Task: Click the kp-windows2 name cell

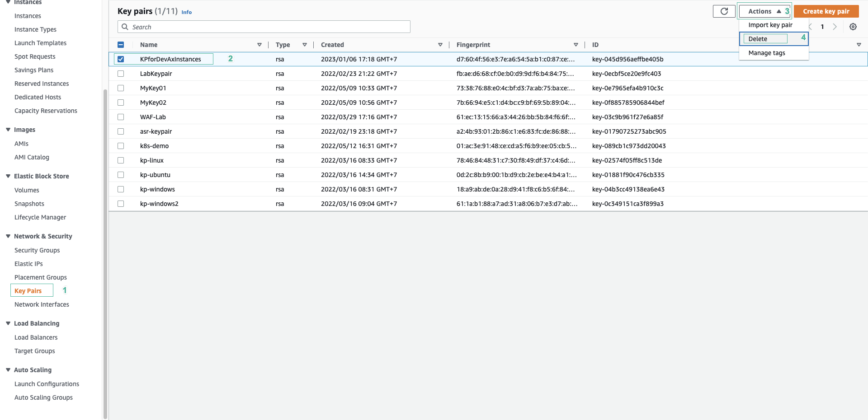Action: pos(159,204)
